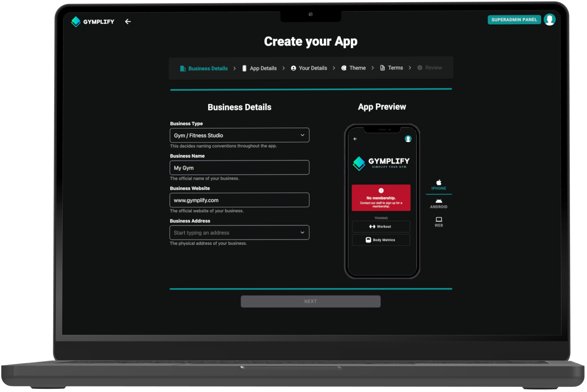Open the user avatar in the top corner
587x392 pixels.
(x=549, y=19)
